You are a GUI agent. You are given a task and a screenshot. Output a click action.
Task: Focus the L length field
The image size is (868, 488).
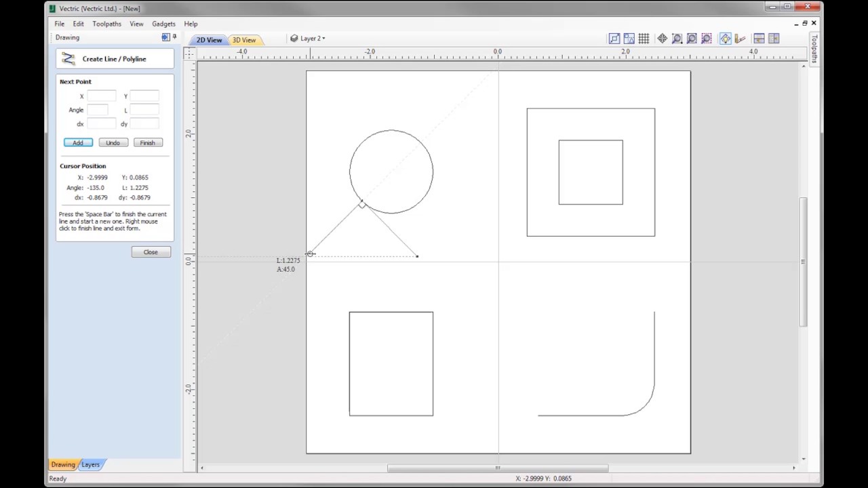tap(144, 110)
